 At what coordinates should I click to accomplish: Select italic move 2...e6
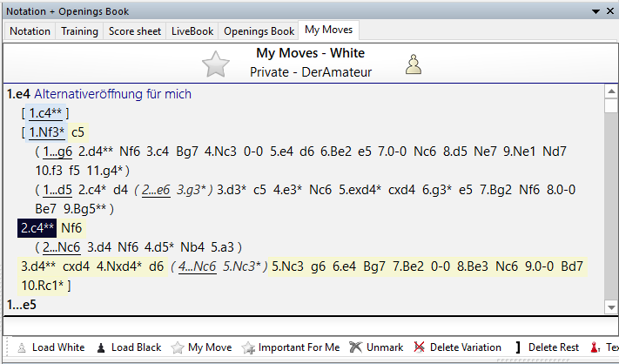point(156,190)
